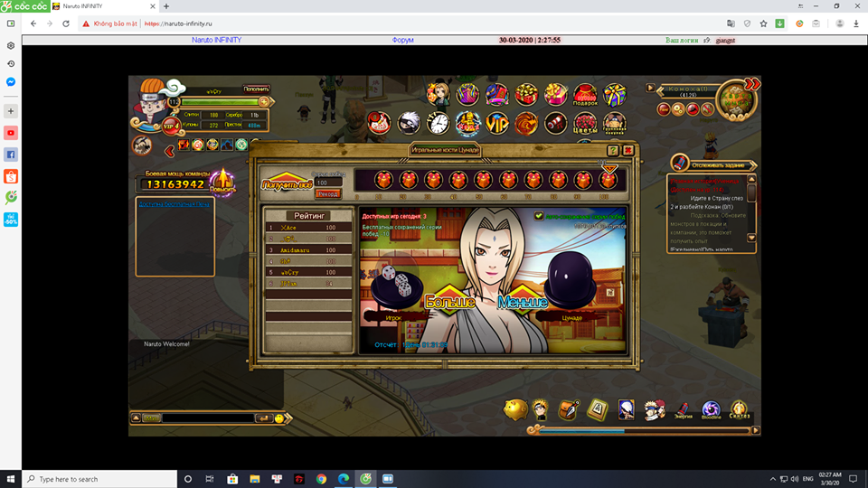The width and height of the screenshot is (868, 488).
Task: Click the world map globe icon
Action: pos(735,100)
